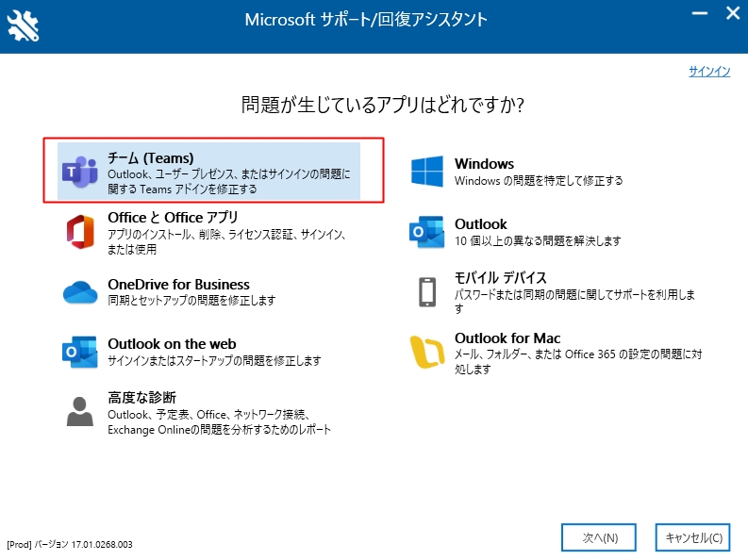Image resolution: width=748 pixels, height=560 pixels.
Task: Click description Windows の問題を特定して修正する
Action: click(539, 181)
